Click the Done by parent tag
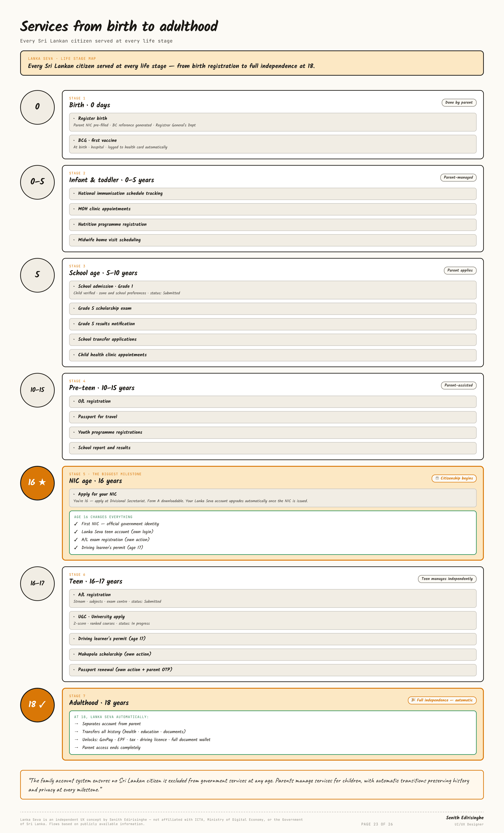504x833 pixels. (459, 103)
